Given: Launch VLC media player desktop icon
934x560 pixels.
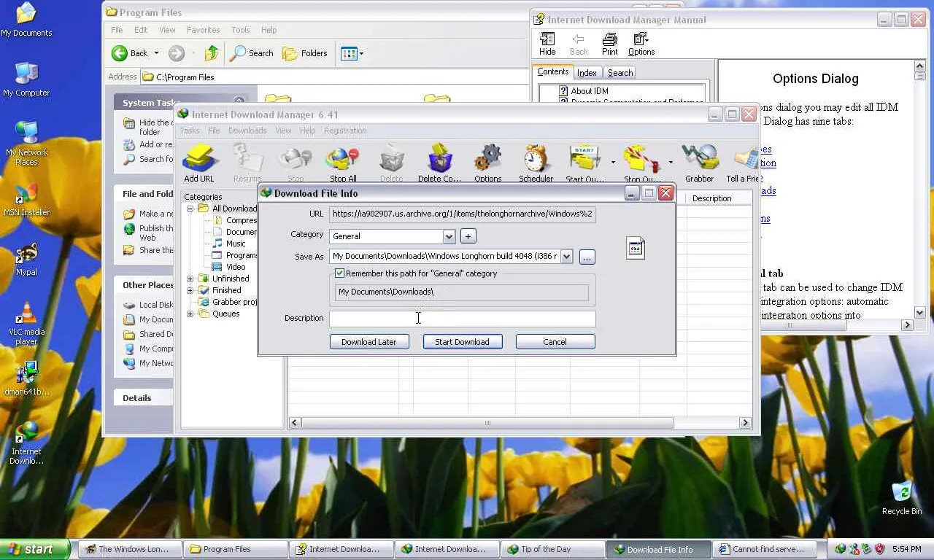Looking at the screenshot, I should 26,323.
